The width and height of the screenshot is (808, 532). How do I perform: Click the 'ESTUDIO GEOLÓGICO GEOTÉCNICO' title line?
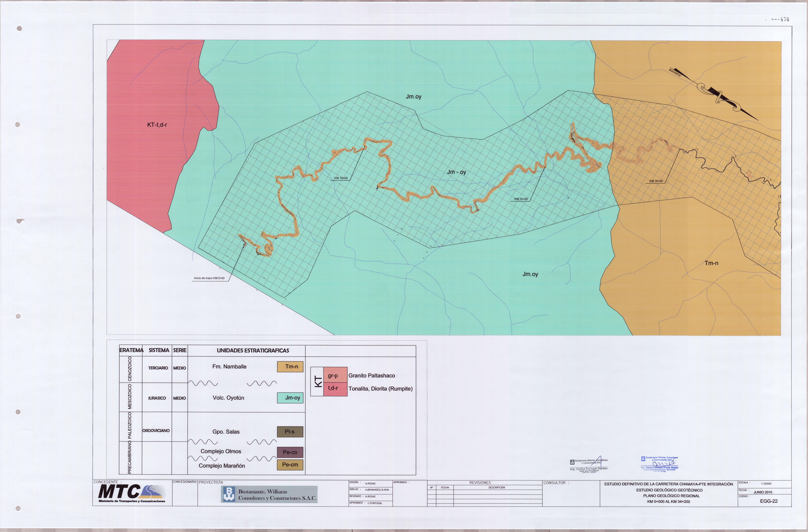point(669,490)
